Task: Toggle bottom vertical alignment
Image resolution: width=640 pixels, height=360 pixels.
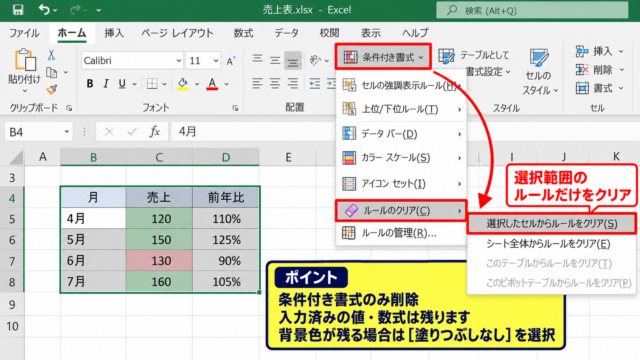Action: pos(293,61)
